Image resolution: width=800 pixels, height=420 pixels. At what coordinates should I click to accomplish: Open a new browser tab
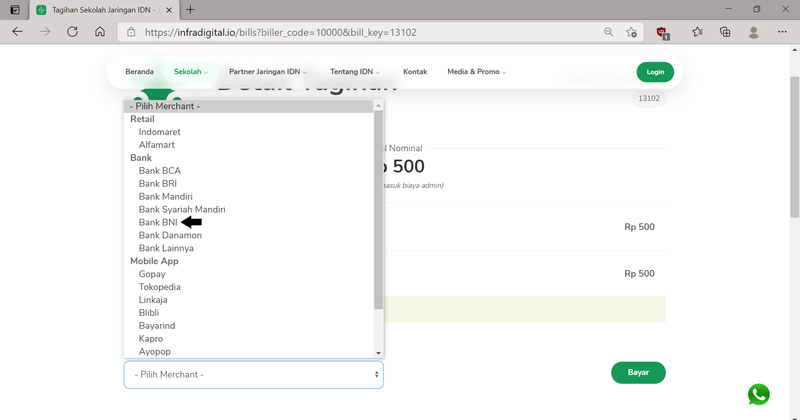point(190,10)
